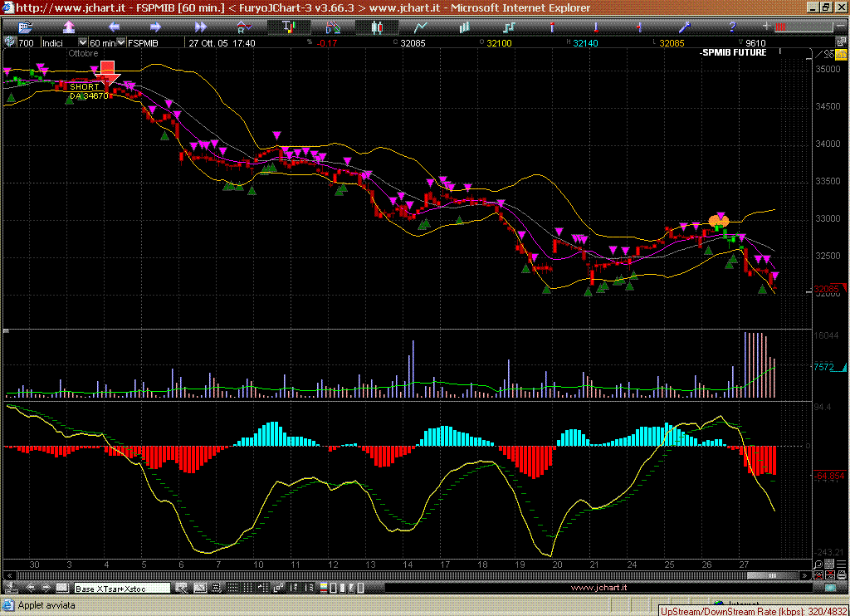Click the double-arrow fast forward icon

[200, 27]
